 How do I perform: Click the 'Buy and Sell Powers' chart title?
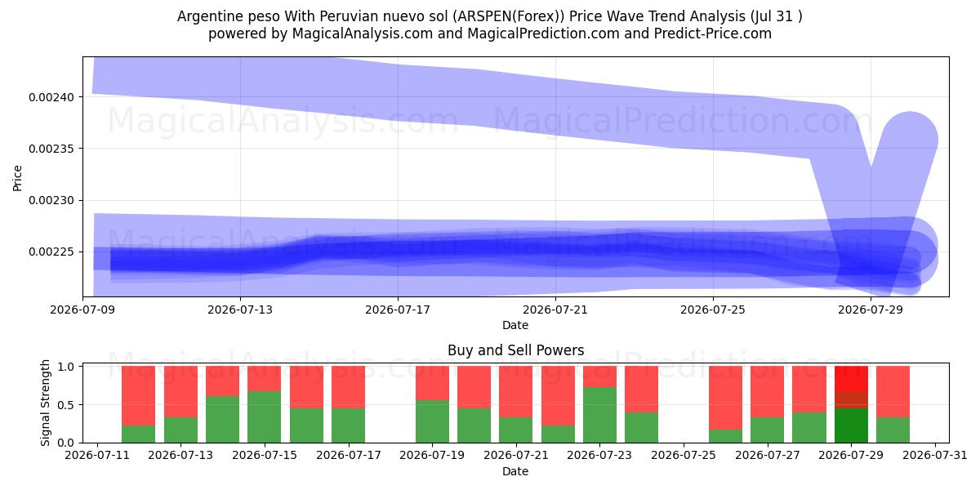coord(515,350)
